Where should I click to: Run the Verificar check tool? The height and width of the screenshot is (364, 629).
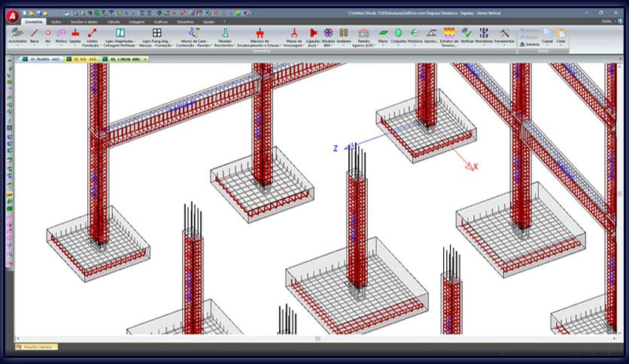pyautogui.click(x=467, y=34)
